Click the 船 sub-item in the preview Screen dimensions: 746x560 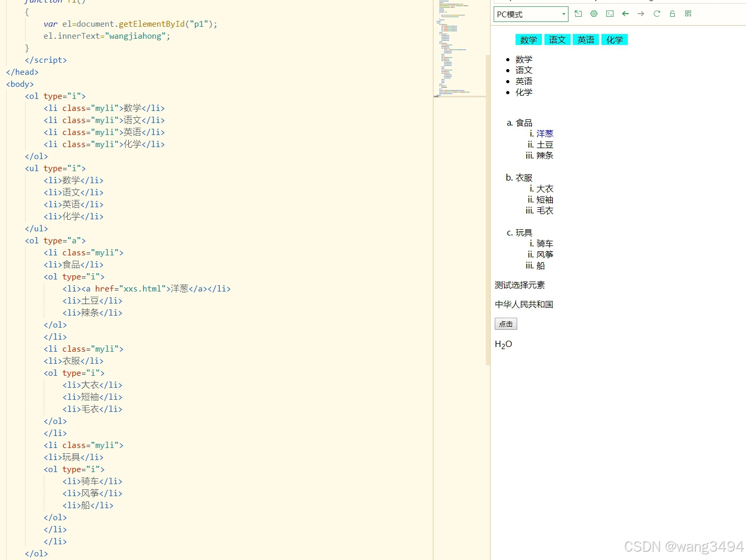[541, 265]
